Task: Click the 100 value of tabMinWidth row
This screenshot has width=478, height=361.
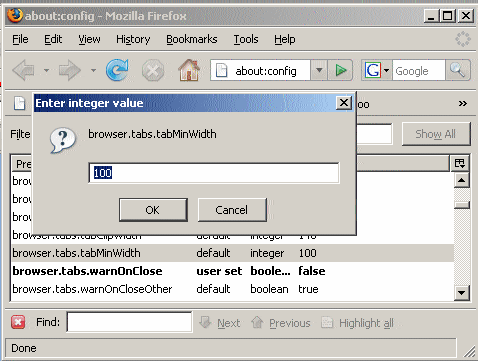Action: point(307,253)
